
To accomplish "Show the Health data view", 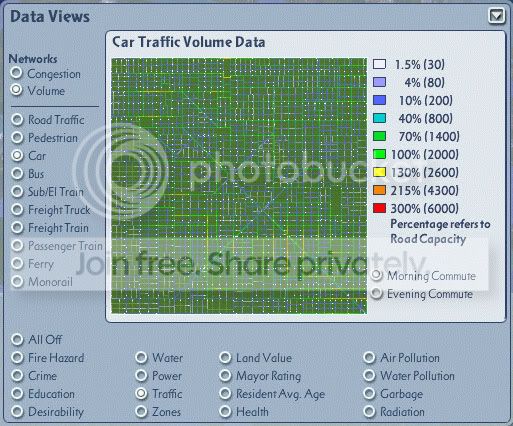I will pyautogui.click(x=225, y=411).
